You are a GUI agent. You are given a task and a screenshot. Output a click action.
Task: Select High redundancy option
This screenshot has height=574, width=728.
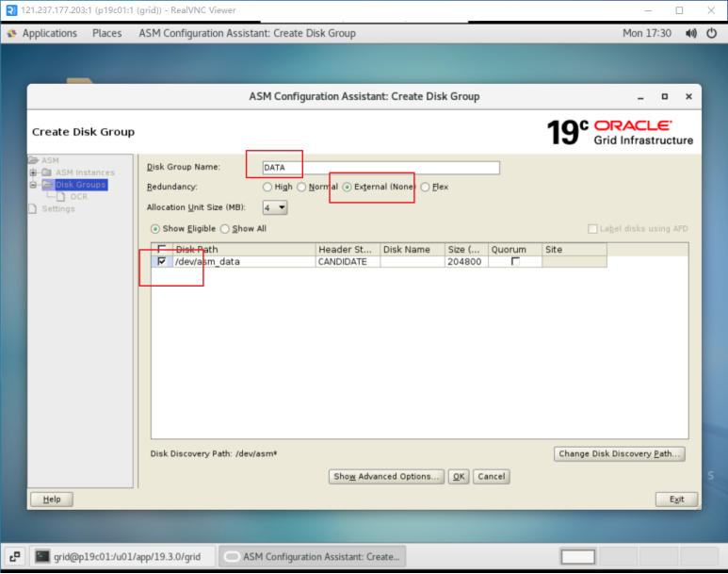pyautogui.click(x=267, y=187)
